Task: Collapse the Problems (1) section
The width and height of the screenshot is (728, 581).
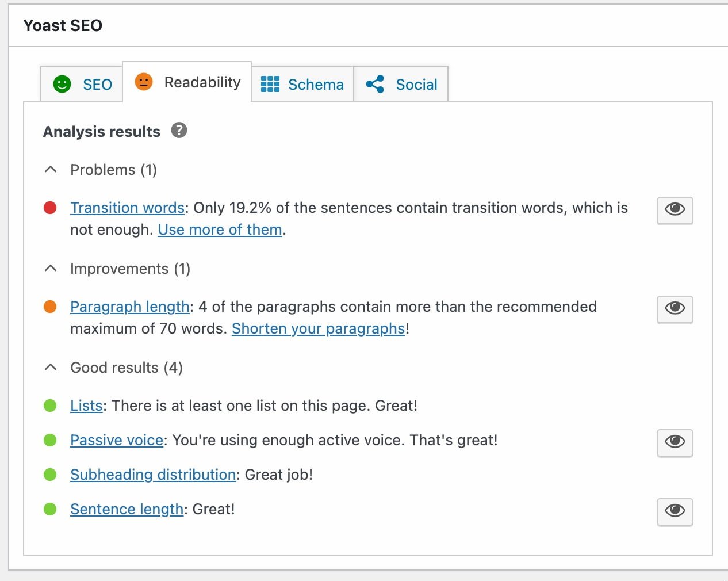Action: [x=51, y=170]
